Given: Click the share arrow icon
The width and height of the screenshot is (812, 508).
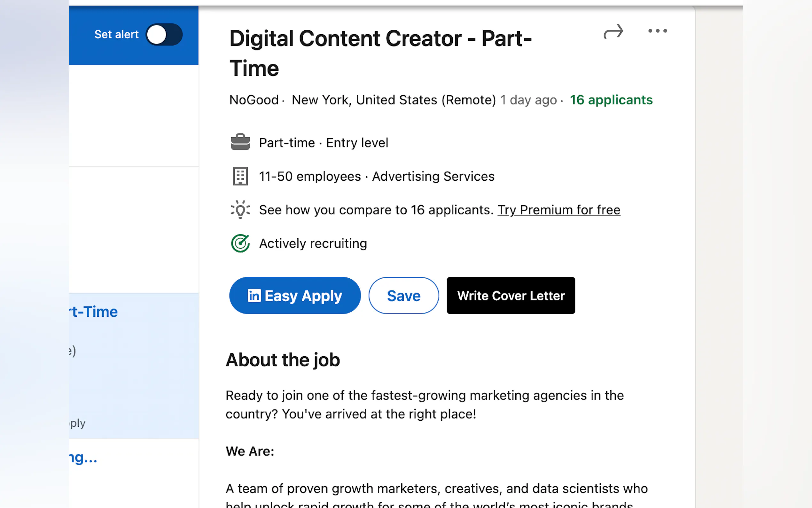Looking at the screenshot, I should [613, 32].
